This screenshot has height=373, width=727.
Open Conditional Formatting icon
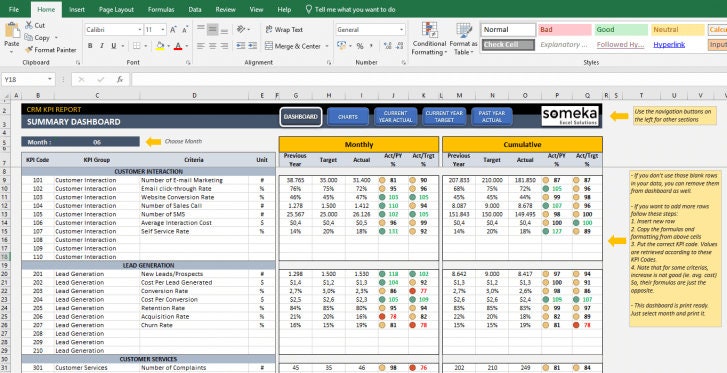430,29
